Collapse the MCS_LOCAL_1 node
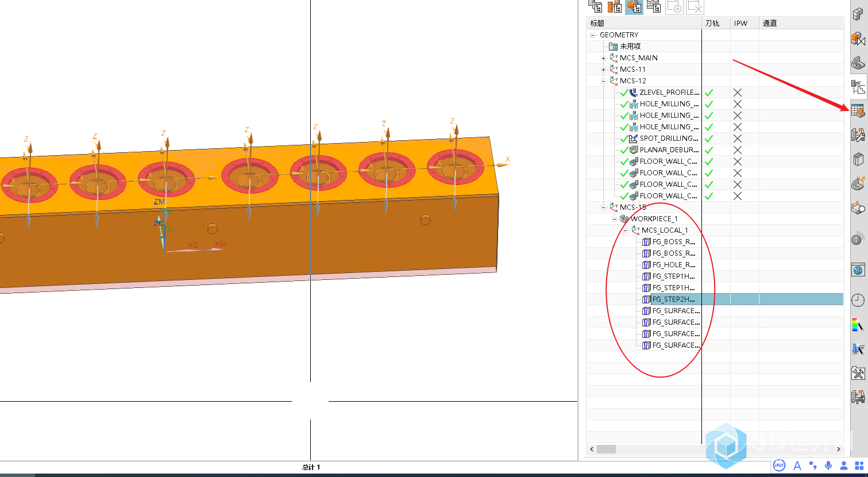This screenshot has height=477, width=868. point(625,230)
